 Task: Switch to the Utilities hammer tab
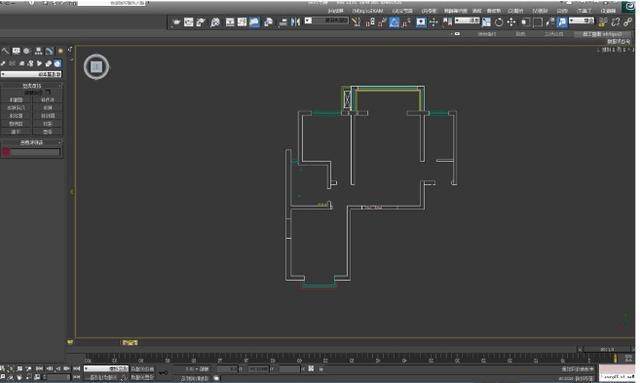[x=5, y=51]
